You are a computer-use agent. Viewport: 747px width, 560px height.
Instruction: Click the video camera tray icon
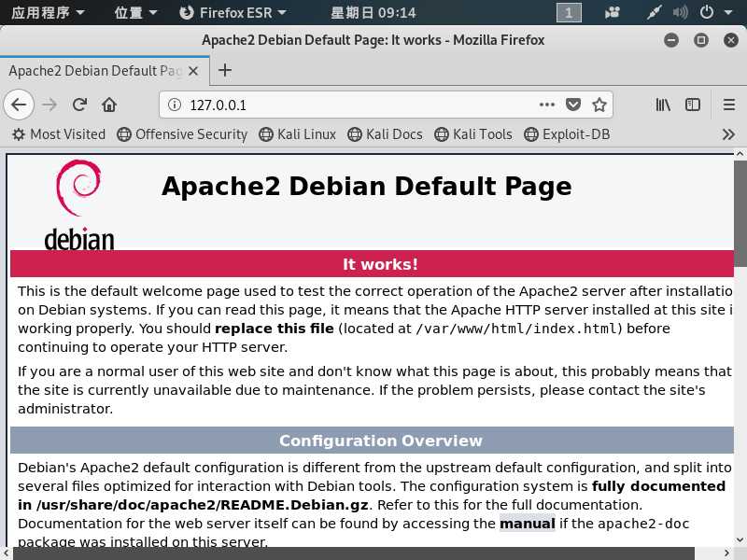(x=612, y=12)
